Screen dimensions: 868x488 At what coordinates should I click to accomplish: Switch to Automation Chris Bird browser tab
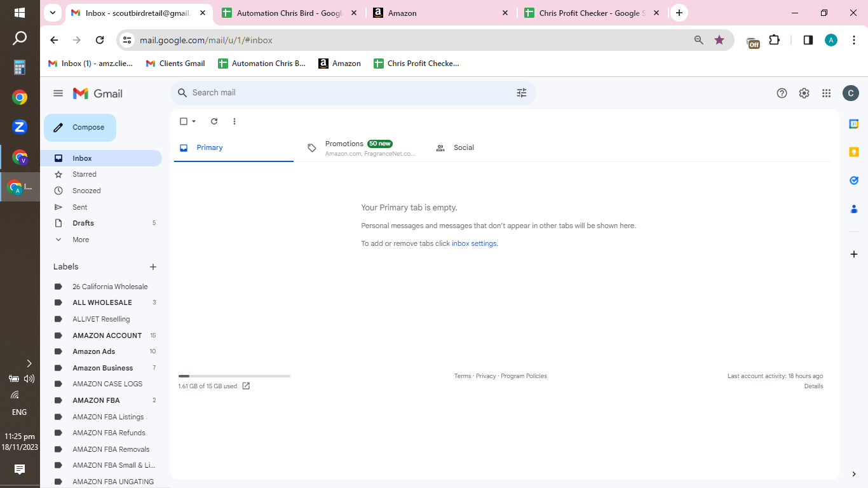click(290, 13)
